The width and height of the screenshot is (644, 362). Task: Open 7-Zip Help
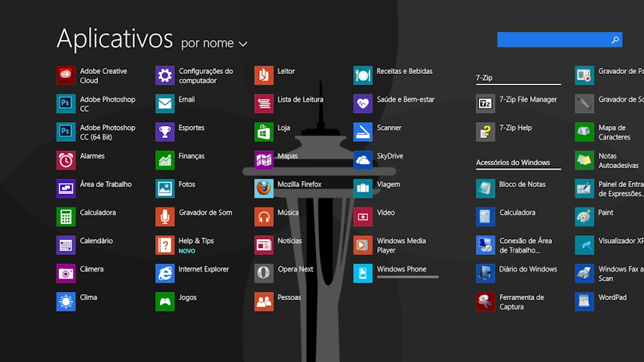486,132
